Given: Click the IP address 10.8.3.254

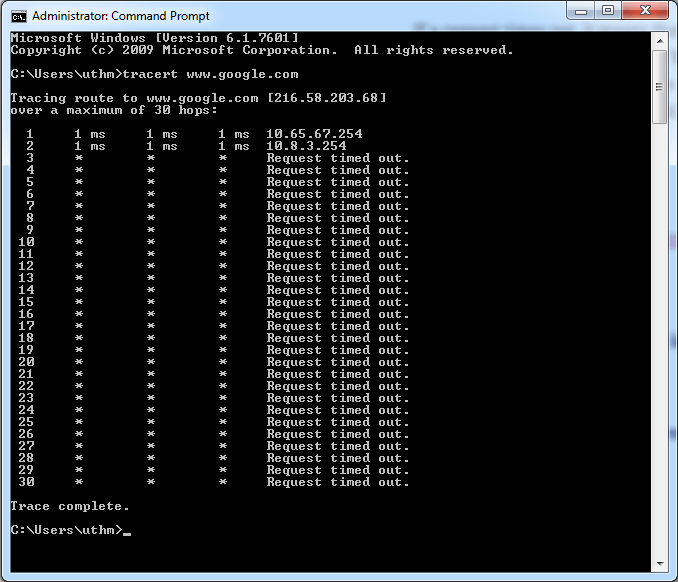Looking at the screenshot, I should tap(306, 146).
